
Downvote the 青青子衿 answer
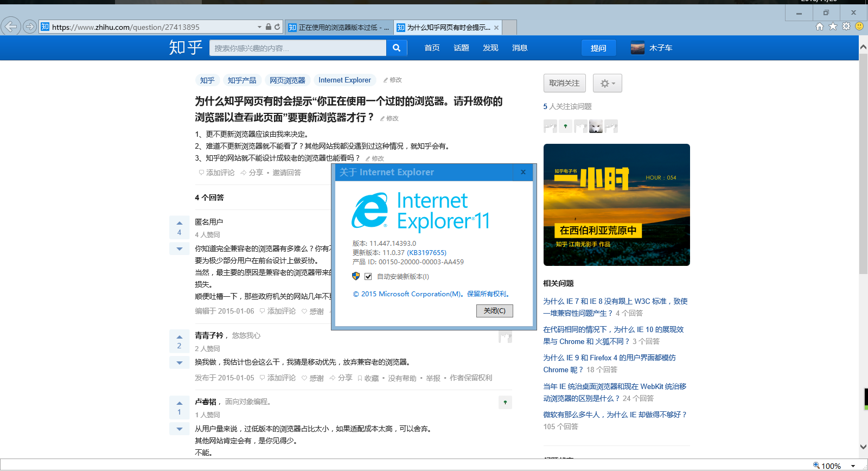click(x=180, y=362)
